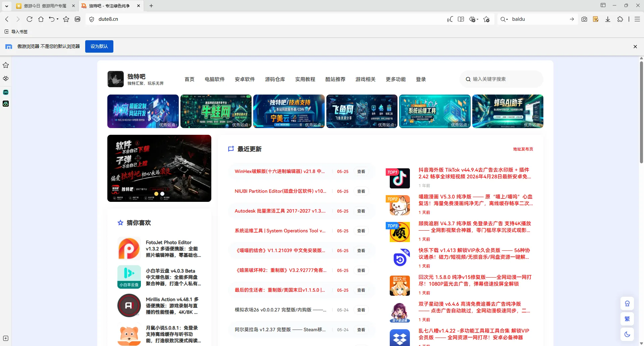Click 登录 login link
Image resolution: width=644 pixels, height=346 pixels.
pos(421,79)
